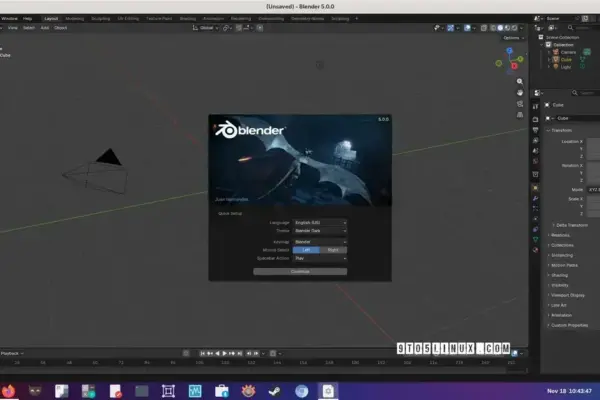Click the Light object icon in outliner
This screenshot has width=600, height=400.
click(556, 67)
